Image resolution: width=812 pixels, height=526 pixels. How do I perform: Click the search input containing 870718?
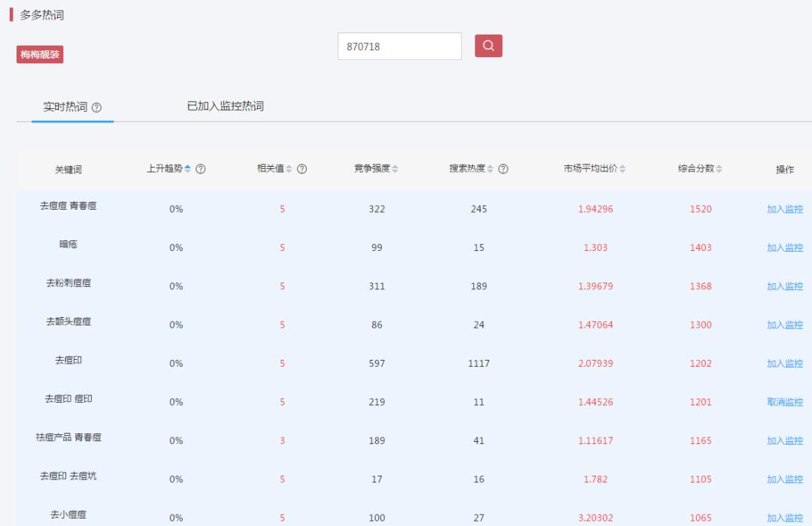(400, 47)
